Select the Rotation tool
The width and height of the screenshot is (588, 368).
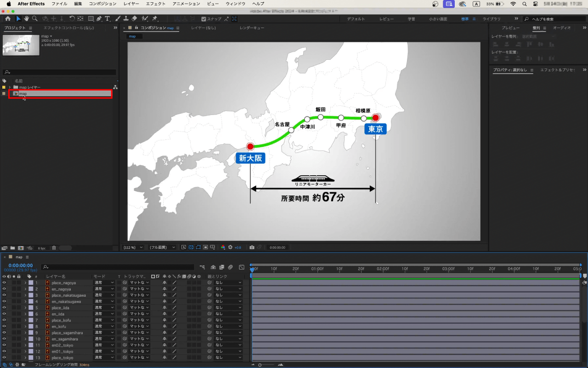[72, 19]
